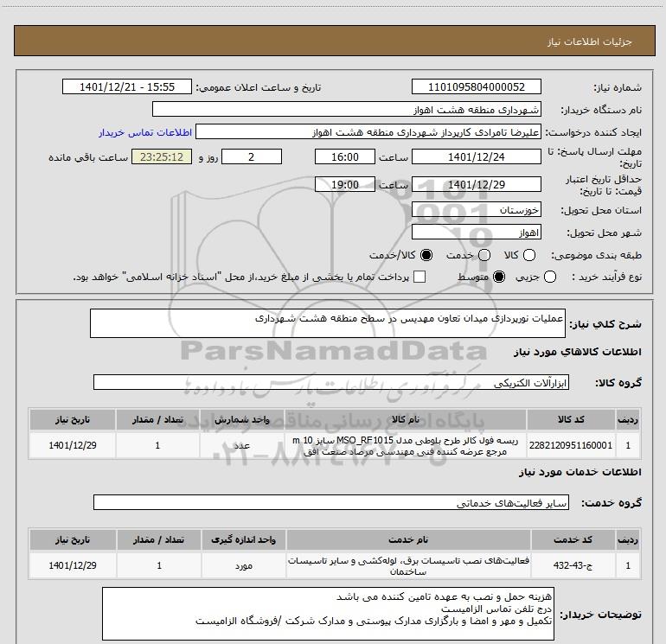Click the countdown timer 23:25:12
The width and height of the screenshot is (666, 644).
[162, 156]
